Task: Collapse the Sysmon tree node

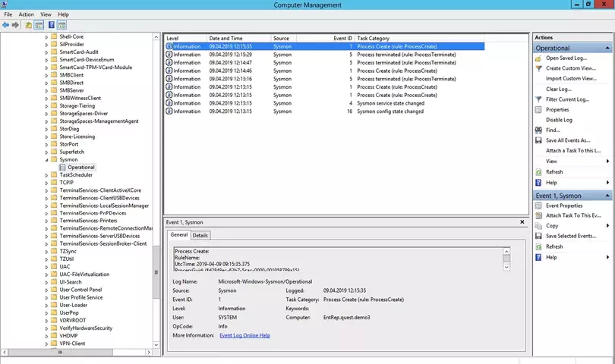Action: coord(46,160)
